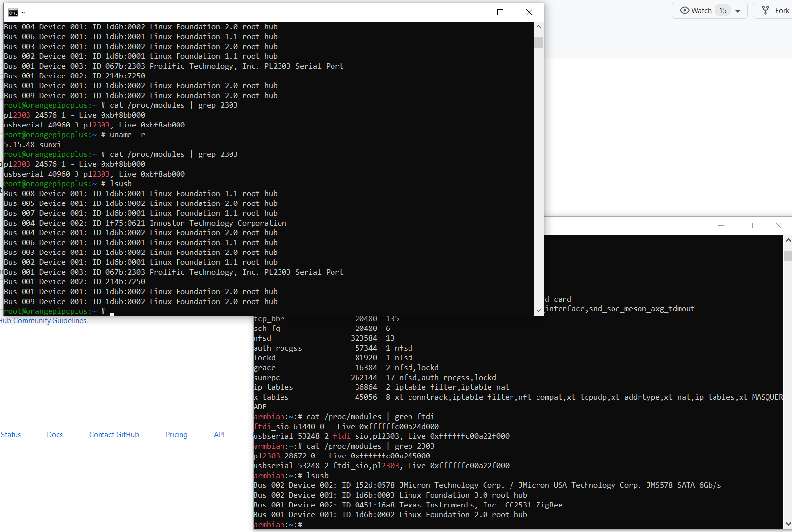792x532 pixels.
Task: Click the terminal icon in the title bar
Action: coord(12,12)
